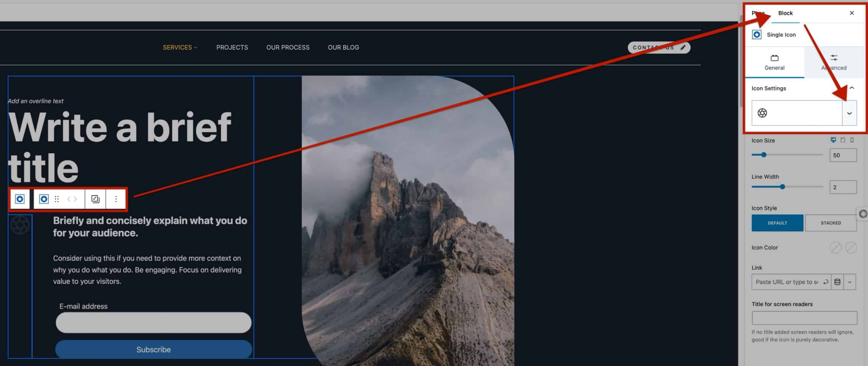Select the DEFAULT icon style

(x=777, y=223)
